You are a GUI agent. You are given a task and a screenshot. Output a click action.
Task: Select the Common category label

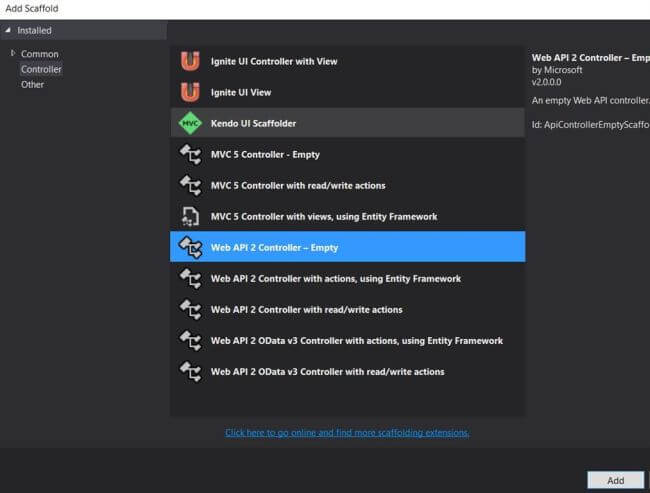40,54
